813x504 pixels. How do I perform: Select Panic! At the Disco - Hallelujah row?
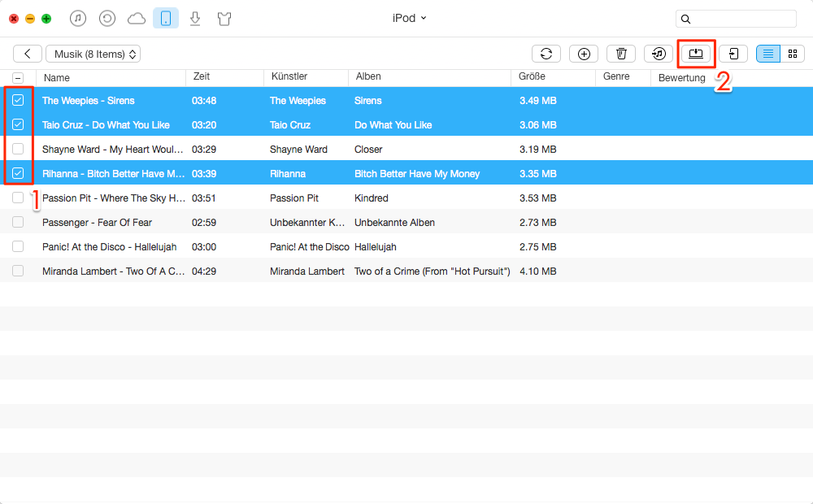(406, 247)
